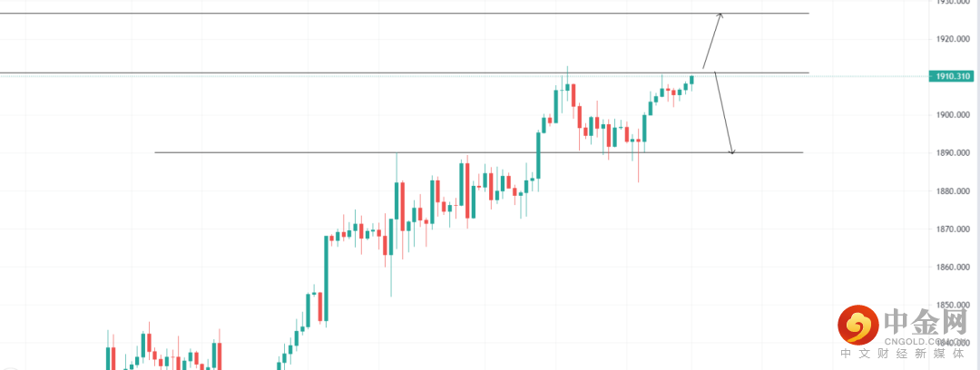The width and height of the screenshot is (980, 370).
Task: Click the downward arrow's arrowhead near 1890 line
Action: pos(731,151)
